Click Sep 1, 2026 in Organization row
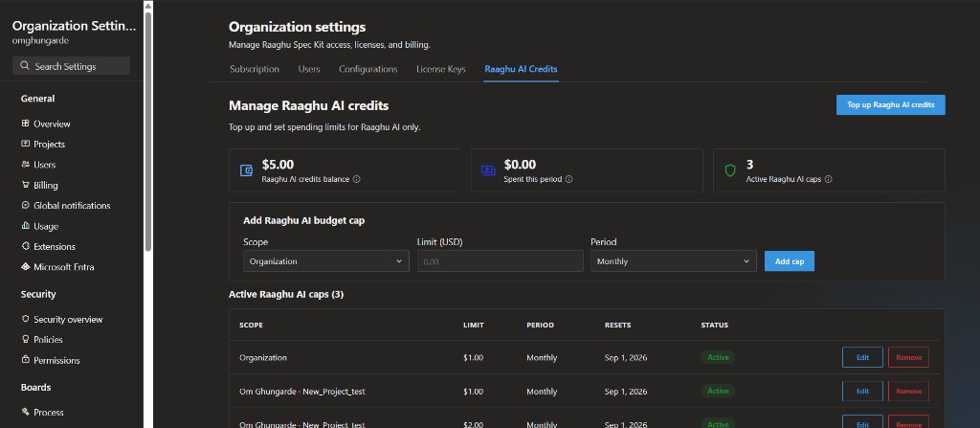This screenshot has width=980, height=428. pos(626,357)
